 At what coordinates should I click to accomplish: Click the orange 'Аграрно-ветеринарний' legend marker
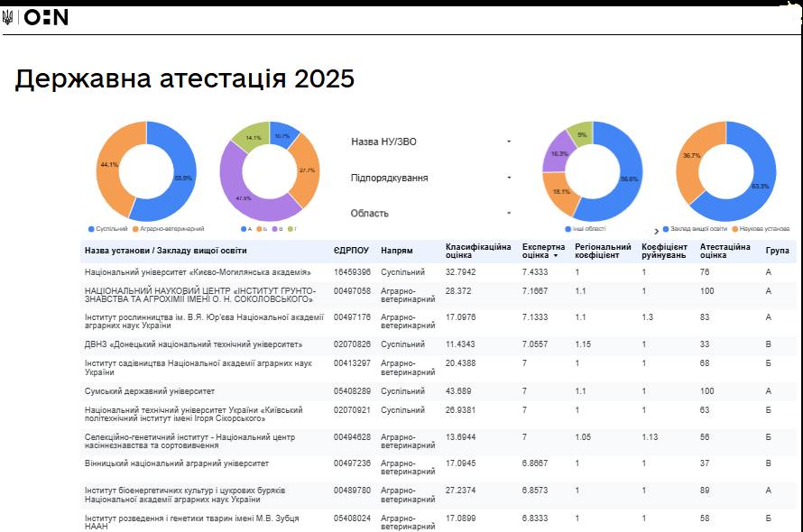135,229
